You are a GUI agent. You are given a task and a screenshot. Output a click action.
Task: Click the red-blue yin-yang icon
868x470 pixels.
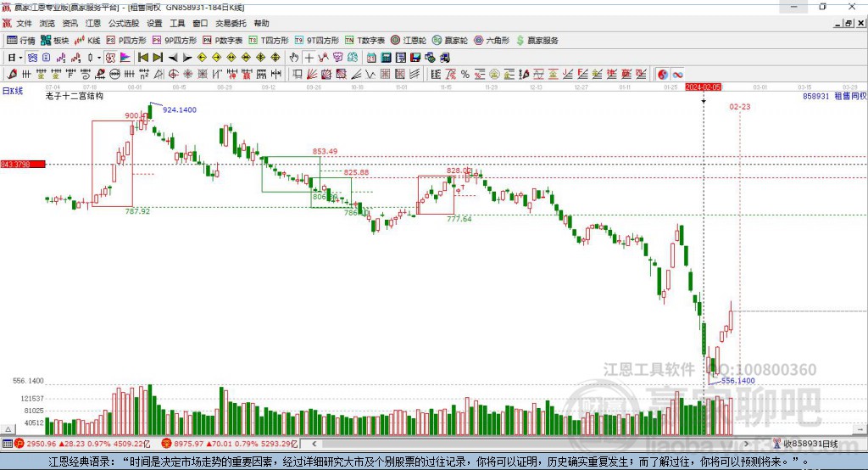point(663,75)
